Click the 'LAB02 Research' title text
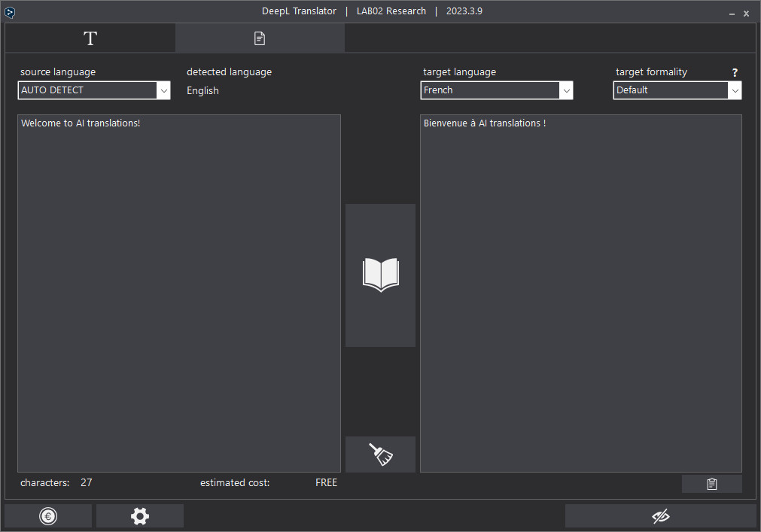Image resolution: width=761 pixels, height=532 pixels. (x=391, y=11)
